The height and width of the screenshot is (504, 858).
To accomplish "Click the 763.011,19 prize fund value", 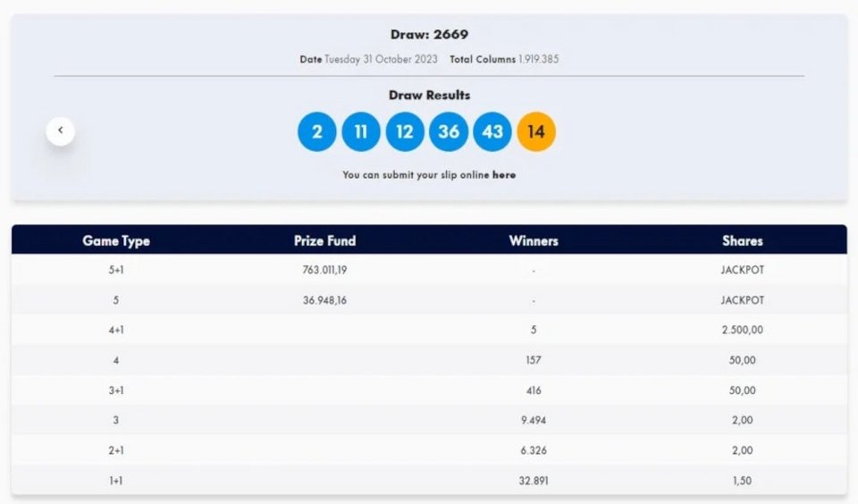I will click(324, 270).
